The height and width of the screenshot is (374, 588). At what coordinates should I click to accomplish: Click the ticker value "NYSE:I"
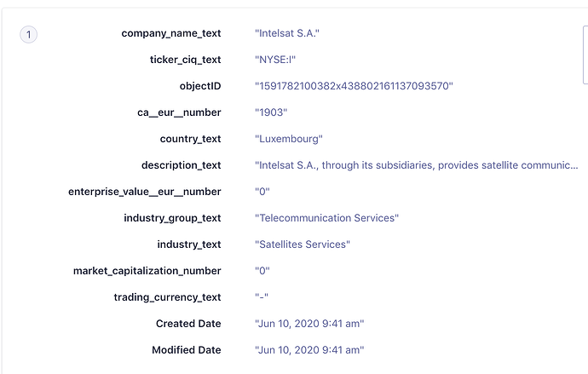point(275,60)
